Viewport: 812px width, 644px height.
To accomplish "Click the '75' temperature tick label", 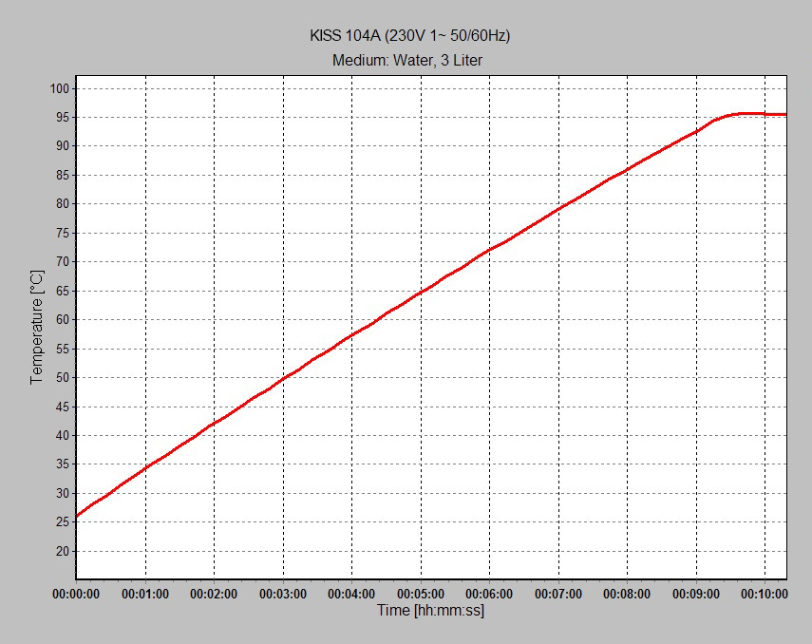I will click(x=62, y=233).
